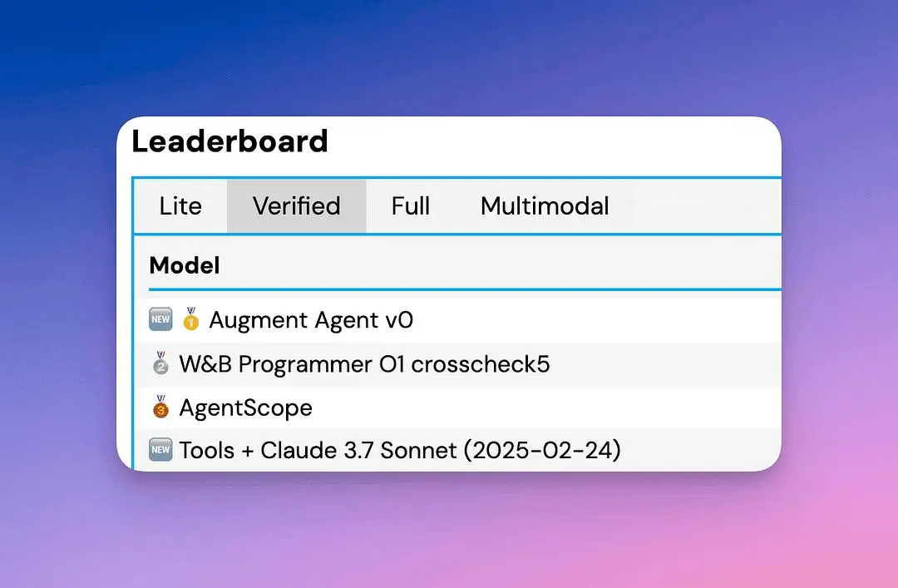Click the gold medal icon
Screen dimensions: 898x588
pyautogui.click(x=191, y=319)
